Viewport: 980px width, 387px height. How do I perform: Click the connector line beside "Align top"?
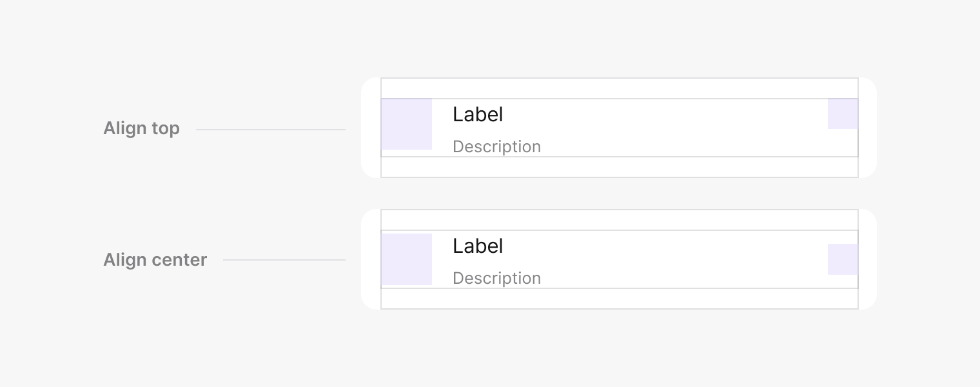coord(271,130)
